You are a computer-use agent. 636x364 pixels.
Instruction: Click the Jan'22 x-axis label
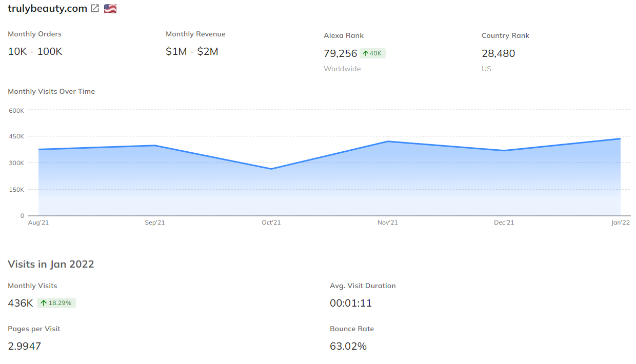tap(620, 223)
